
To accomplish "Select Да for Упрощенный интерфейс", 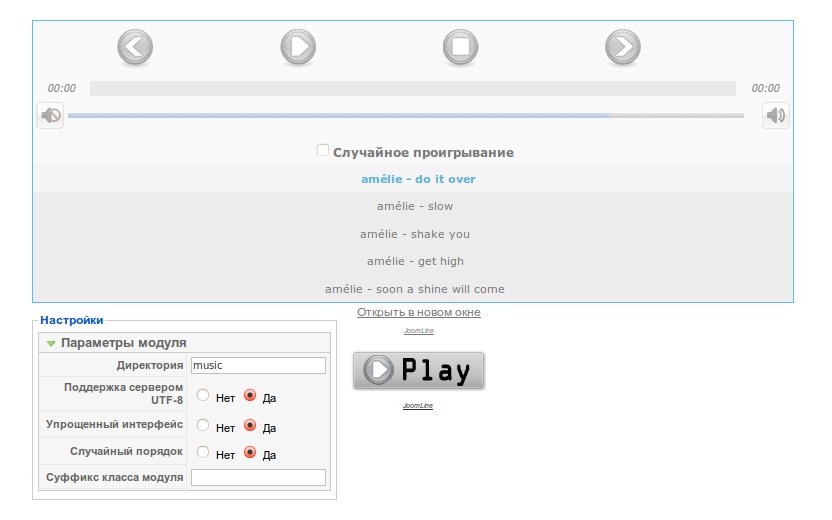I will 250,426.
